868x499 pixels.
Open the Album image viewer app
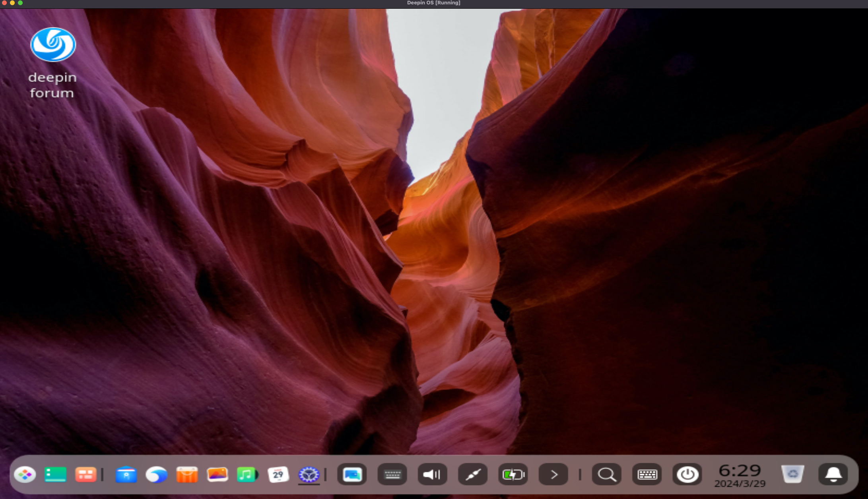[x=217, y=474]
